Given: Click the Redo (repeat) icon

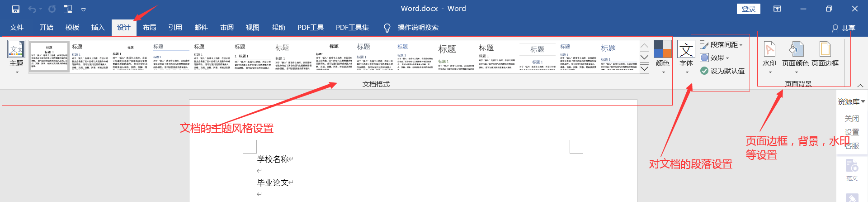Looking at the screenshot, I should (x=52, y=9).
